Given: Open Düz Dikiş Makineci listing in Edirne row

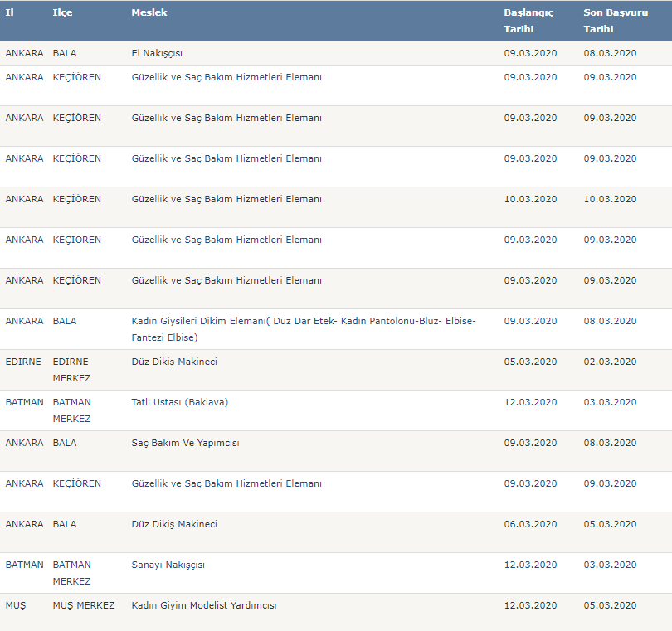Looking at the screenshot, I should (x=174, y=362).
